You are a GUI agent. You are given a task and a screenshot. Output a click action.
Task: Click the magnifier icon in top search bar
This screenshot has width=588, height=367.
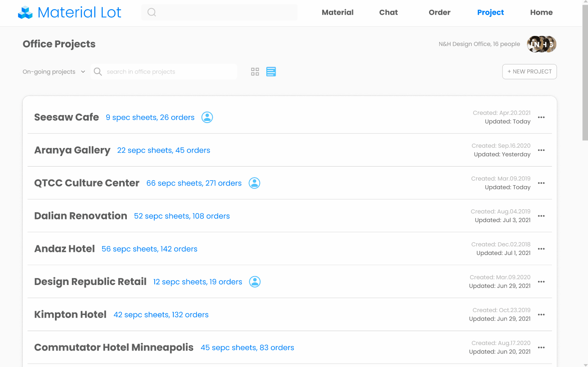(152, 12)
